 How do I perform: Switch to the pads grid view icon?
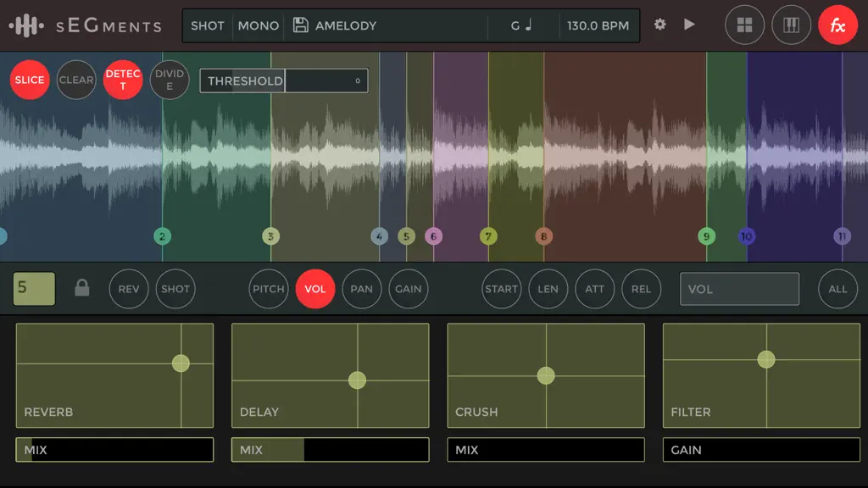coord(744,25)
